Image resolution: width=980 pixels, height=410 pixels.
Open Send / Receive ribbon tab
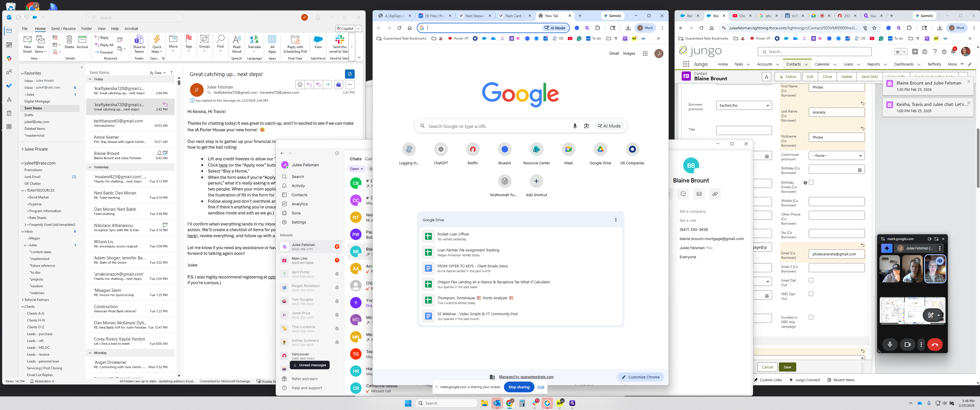pos(63,28)
